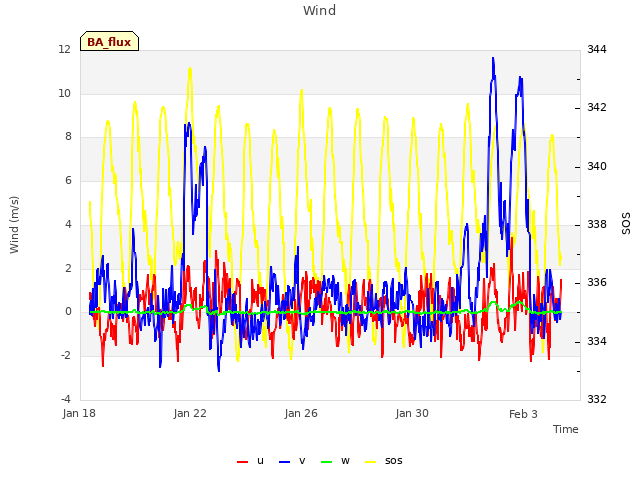Viewport: 640px width, 480px height.
Task: Click the left axis value '10'
Action: [x=65, y=93]
